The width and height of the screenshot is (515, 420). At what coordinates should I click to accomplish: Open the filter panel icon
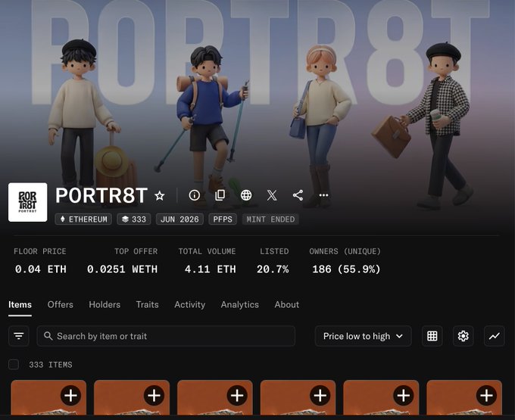pyautogui.click(x=19, y=336)
